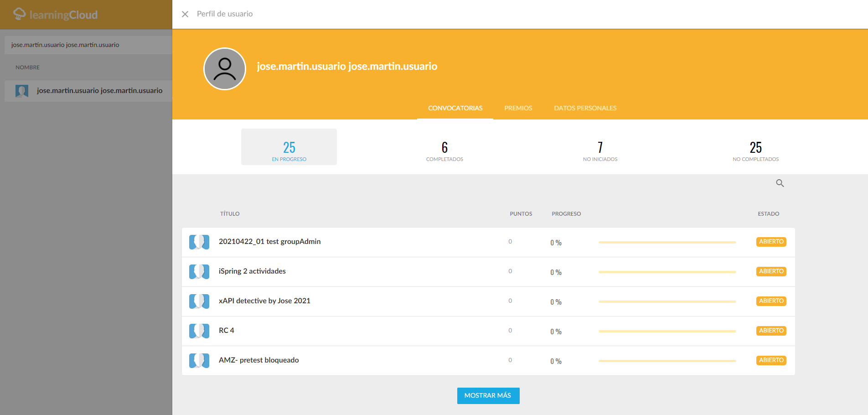The height and width of the screenshot is (415, 868).
Task: Click the learningCloud logo
Action: coord(55,14)
